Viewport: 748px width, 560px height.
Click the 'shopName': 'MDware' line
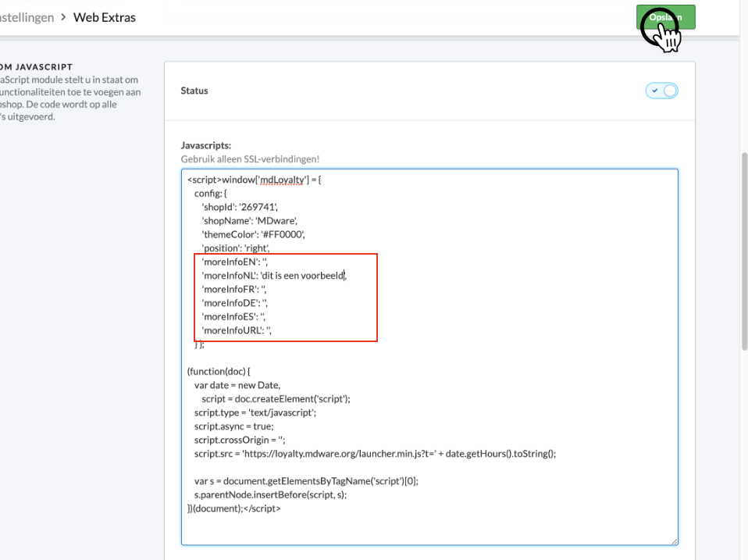(249, 221)
